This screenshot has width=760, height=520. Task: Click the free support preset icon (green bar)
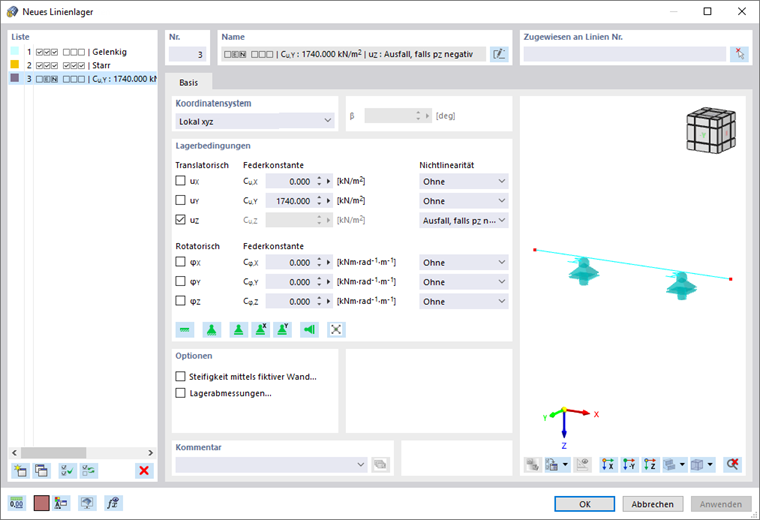pyautogui.click(x=185, y=330)
